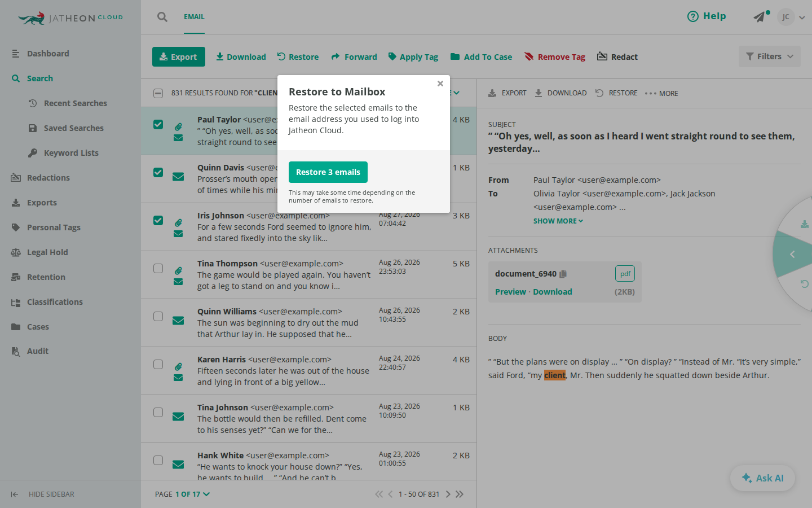Screen dimensions: 812x508
Task: Click Add To Case in the toolbar
Action: 481,57
